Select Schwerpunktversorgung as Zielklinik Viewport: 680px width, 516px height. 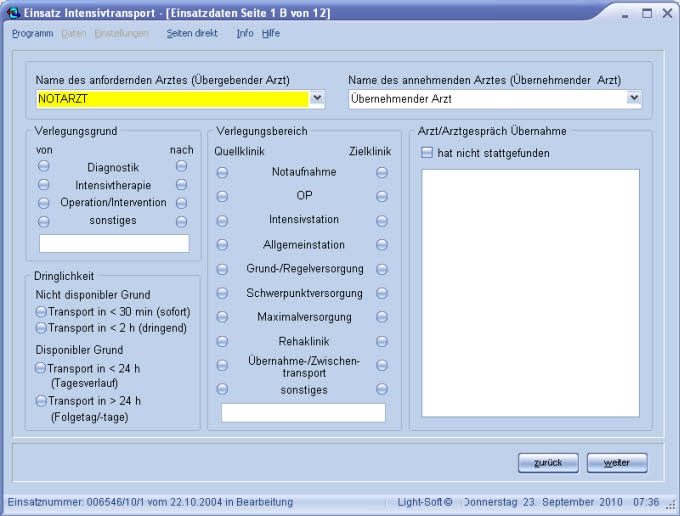coord(382,294)
